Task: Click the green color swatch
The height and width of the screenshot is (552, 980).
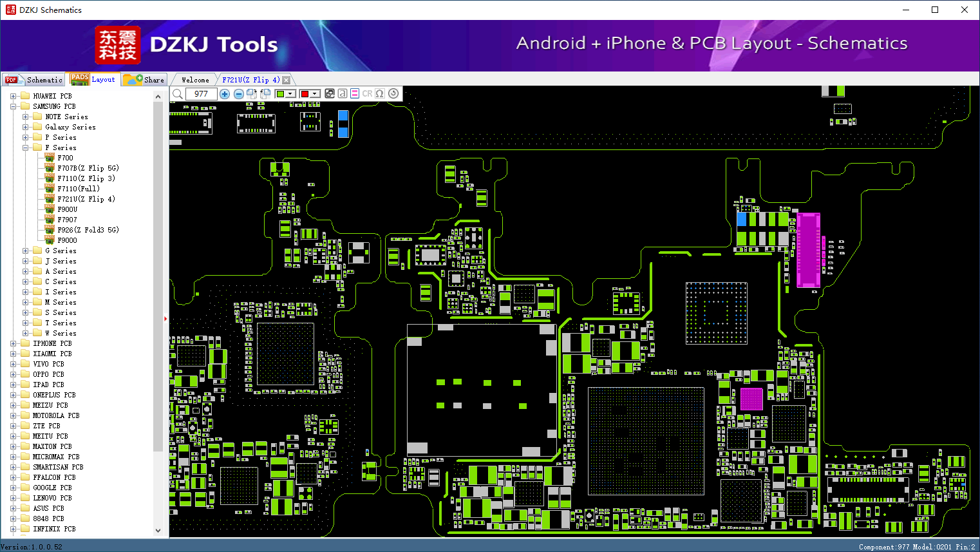Action: pos(280,94)
